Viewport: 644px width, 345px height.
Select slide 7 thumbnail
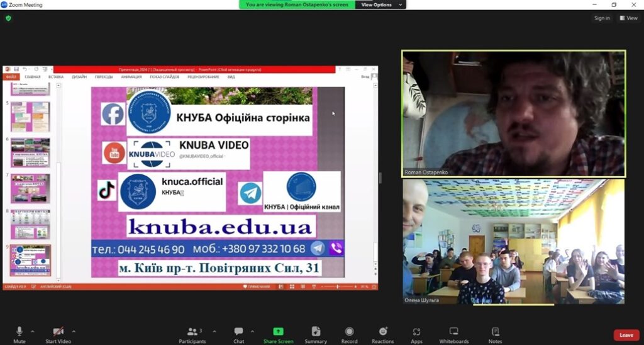30,188
